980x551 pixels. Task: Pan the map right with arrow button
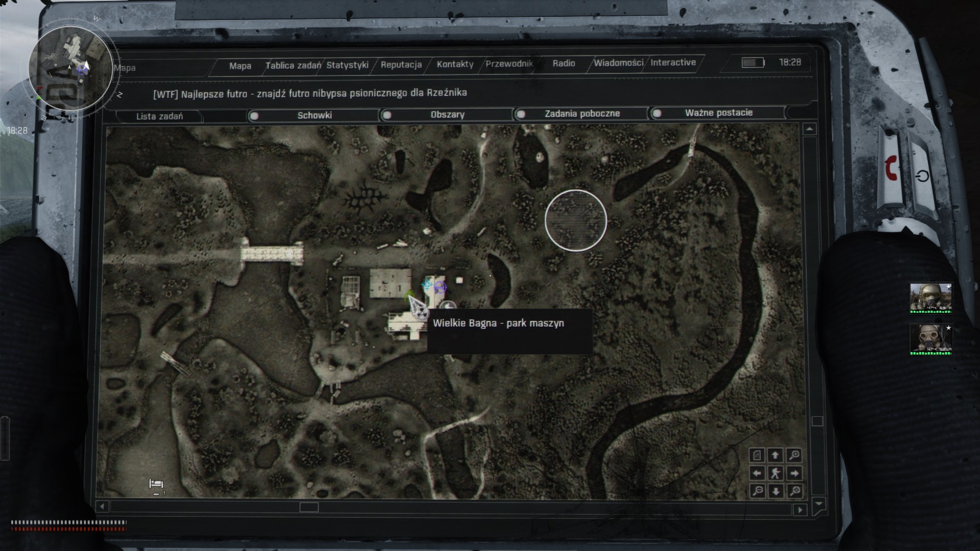click(794, 473)
